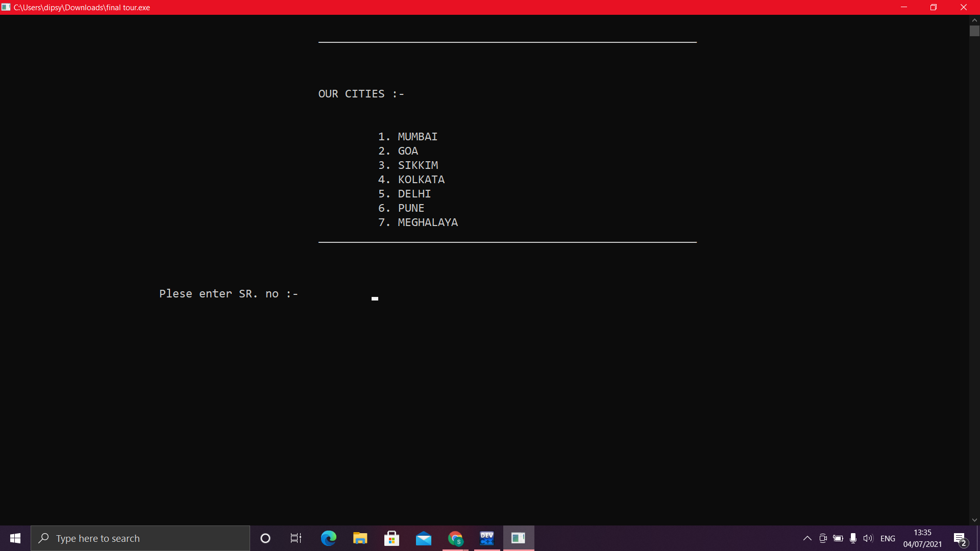This screenshot has height=551, width=980.
Task: Expand hidden system tray icons chevron
Action: coord(807,538)
